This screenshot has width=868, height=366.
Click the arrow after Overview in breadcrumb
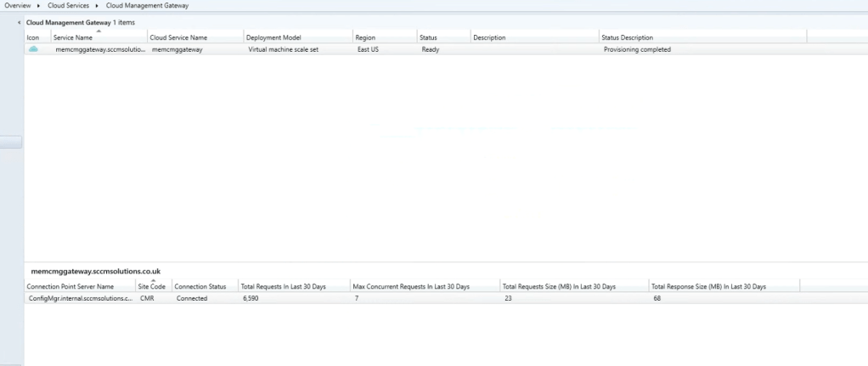click(39, 6)
